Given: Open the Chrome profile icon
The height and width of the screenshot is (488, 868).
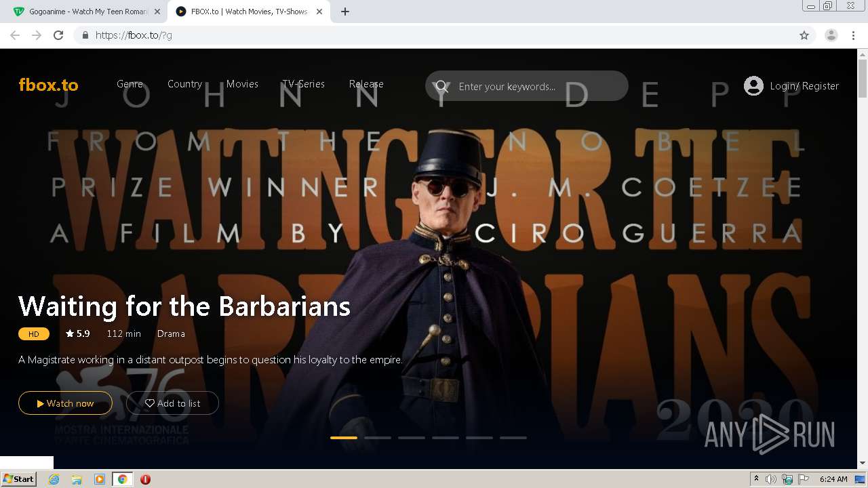Looking at the screenshot, I should (x=831, y=35).
